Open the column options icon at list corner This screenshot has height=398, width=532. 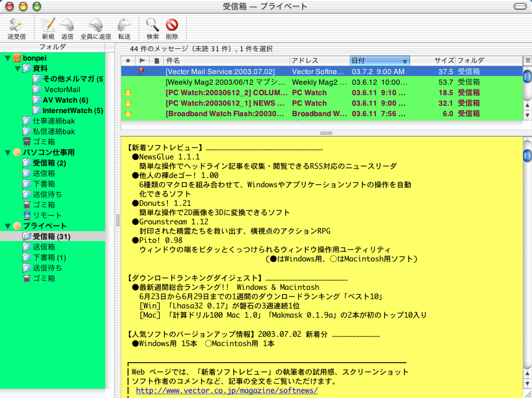[527, 61]
